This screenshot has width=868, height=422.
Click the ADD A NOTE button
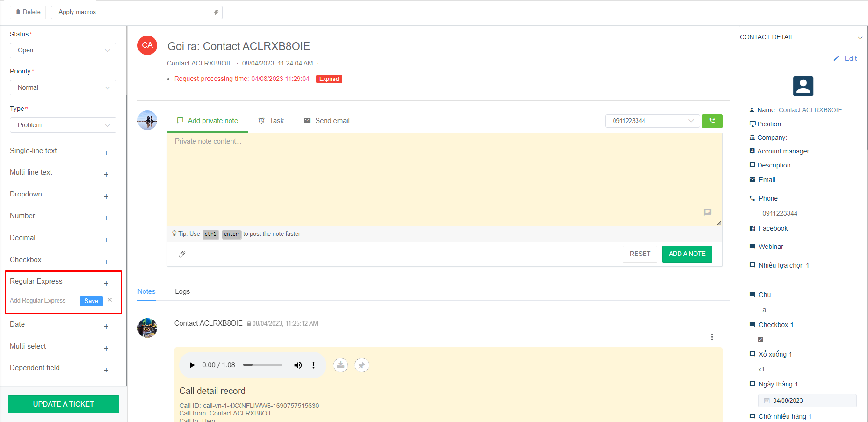tap(687, 254)
